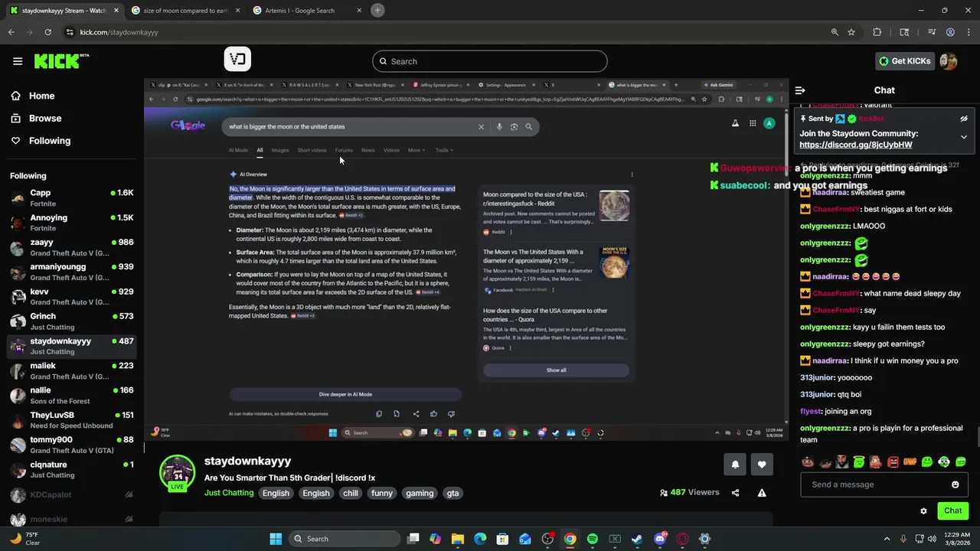
Task: Report stream with warning triangle icon
Action: tap(762, 493)
